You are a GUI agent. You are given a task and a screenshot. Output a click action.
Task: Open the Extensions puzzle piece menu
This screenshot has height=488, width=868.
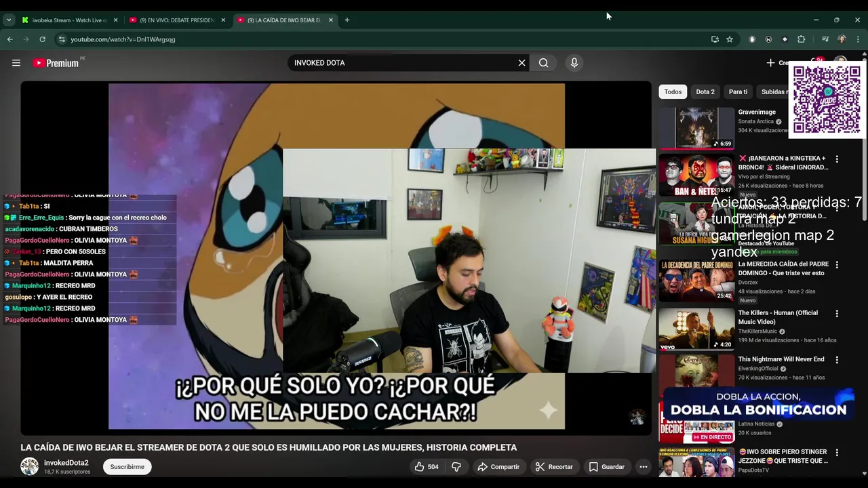802,39
